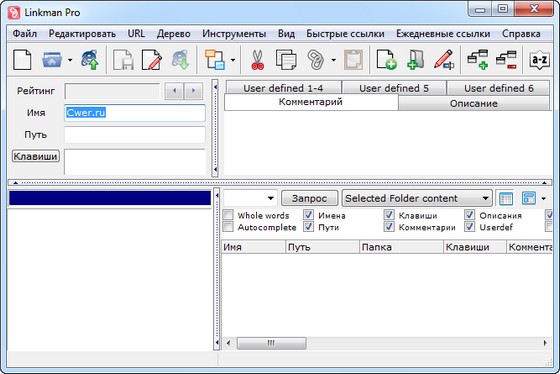Click the copy pages icon
Viewport: 560px width, 374px height.
click(x=286, y=60)
